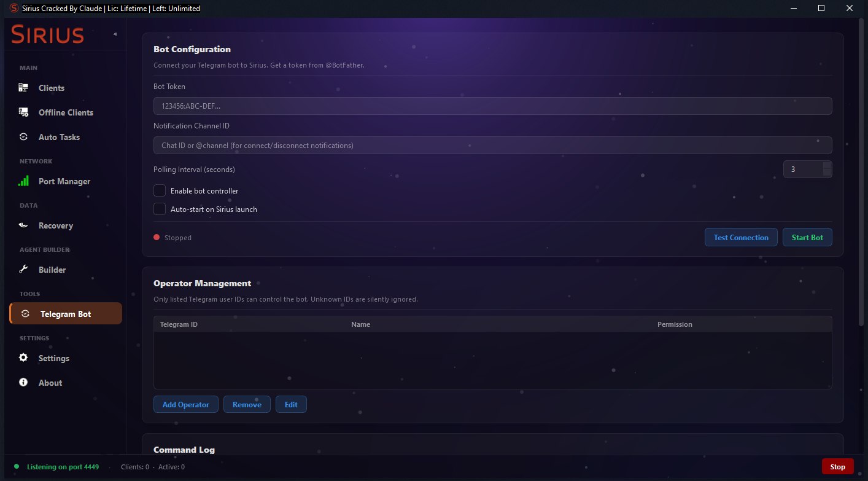This screenshot has height=481, width=868.
Task: Click the 'NETWORK' sidebar section label
Action: click(x=36, y=161)
